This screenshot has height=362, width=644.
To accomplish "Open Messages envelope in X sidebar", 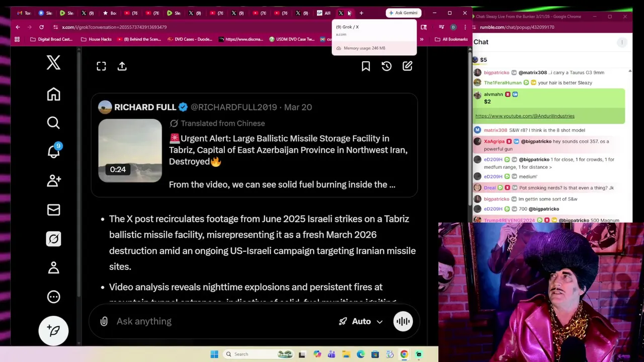I will coord(53,210).
